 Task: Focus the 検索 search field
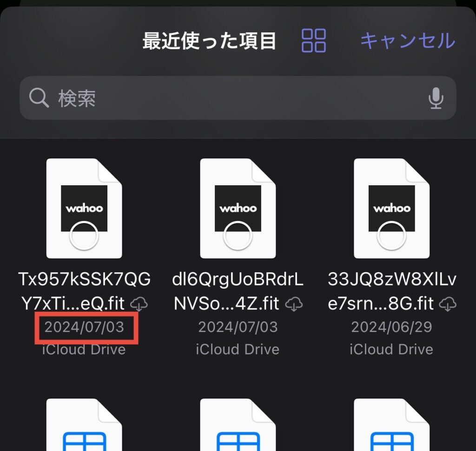238,98
